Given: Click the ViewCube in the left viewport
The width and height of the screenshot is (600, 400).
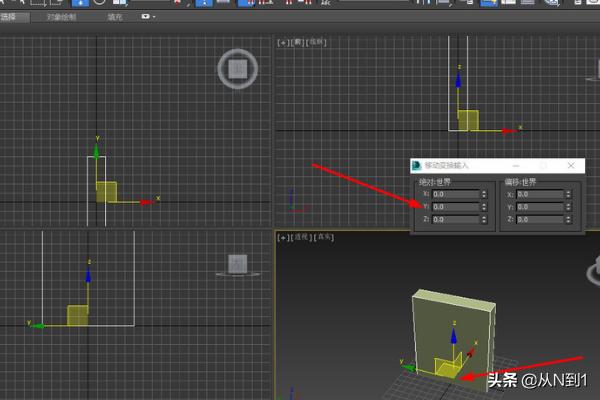Looking at the screenshot, I should pyautogui.click(x=238, y=264).
